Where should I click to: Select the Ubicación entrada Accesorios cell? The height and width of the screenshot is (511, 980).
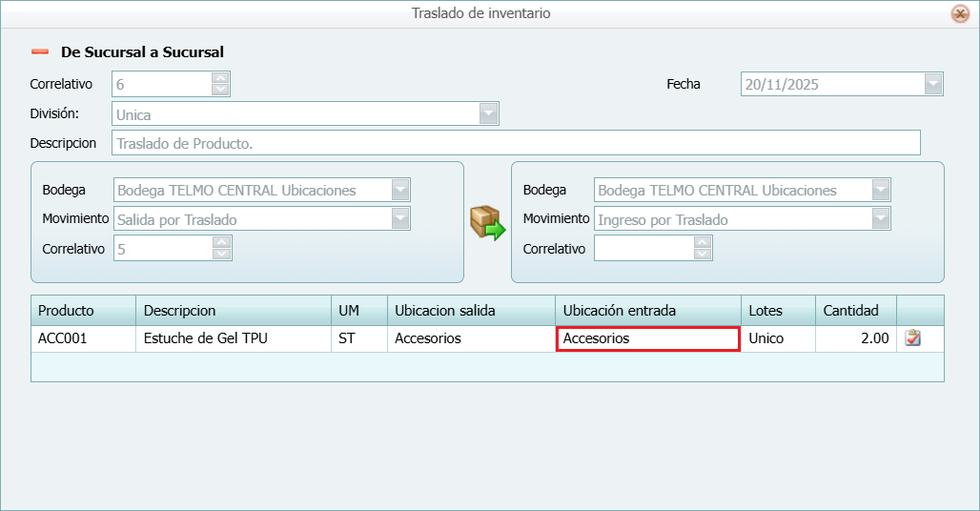(647, 338)
